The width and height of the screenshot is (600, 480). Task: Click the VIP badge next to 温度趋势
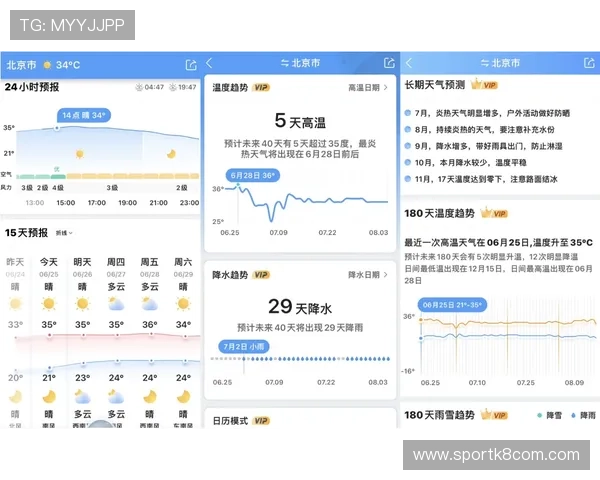(x=261, y=88)
